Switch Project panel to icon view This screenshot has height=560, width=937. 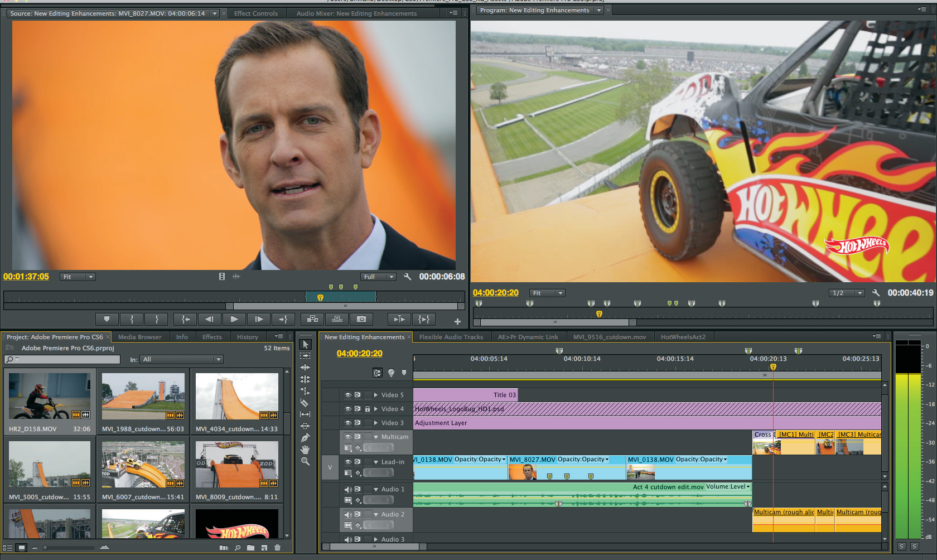pos(21,548)
